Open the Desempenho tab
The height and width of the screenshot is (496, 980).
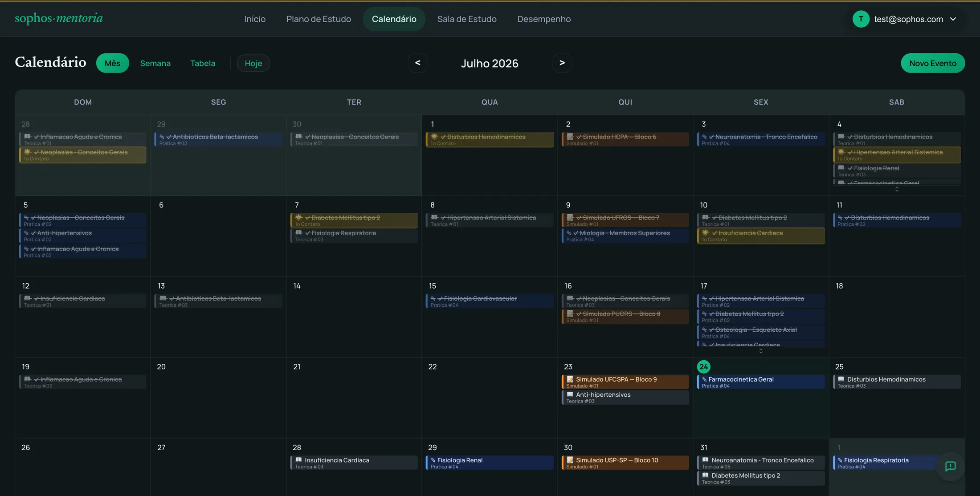click(544, 19)
